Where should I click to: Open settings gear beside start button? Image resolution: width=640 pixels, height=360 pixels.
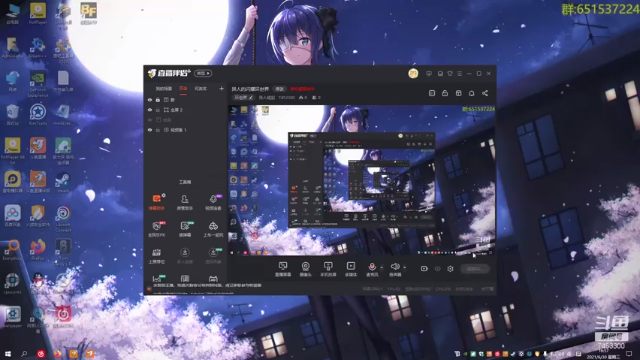pyautogui.click(x=450, y=269)
